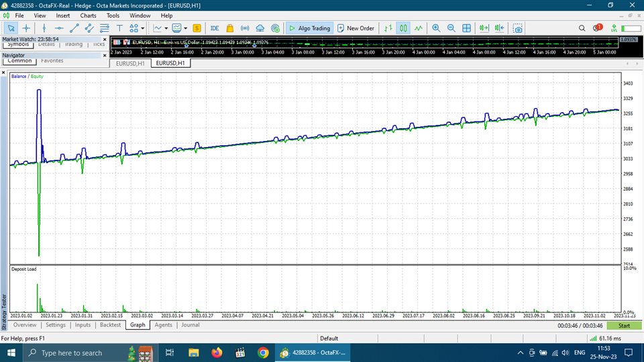This screenshot has width=644, height=362.
Task: Draw a horizontal line on chart
Action: pyautogui.click(x=59, y=28)
